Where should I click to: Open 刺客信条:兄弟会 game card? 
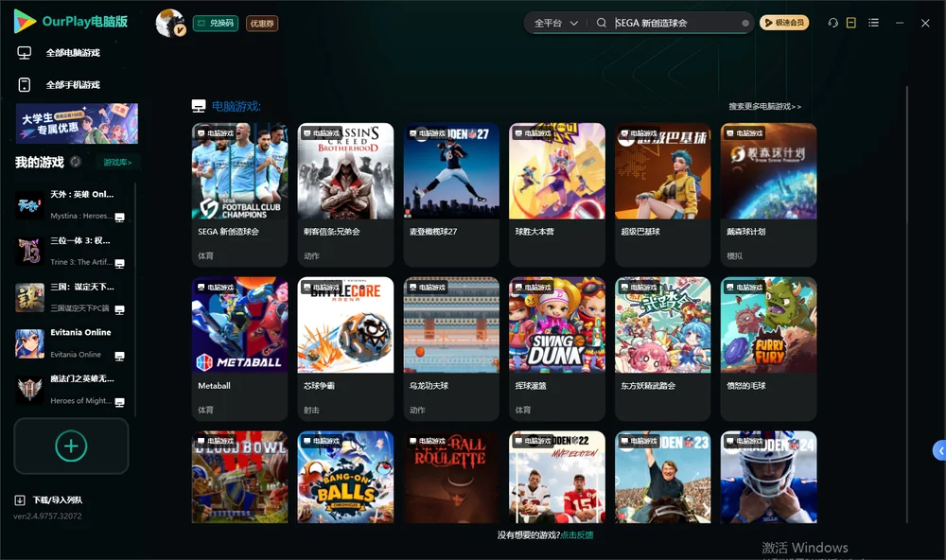(x=345, y=194)
